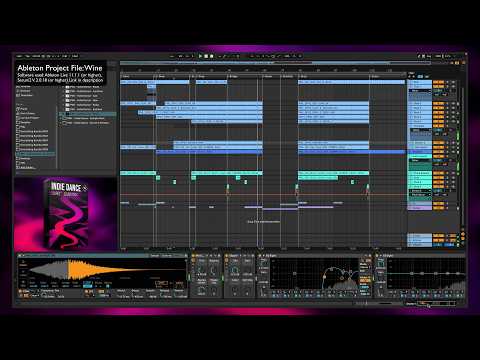Arm the round Arrangement Record button
This screenshot has height=360, width=480.
(x=212, y=56)
